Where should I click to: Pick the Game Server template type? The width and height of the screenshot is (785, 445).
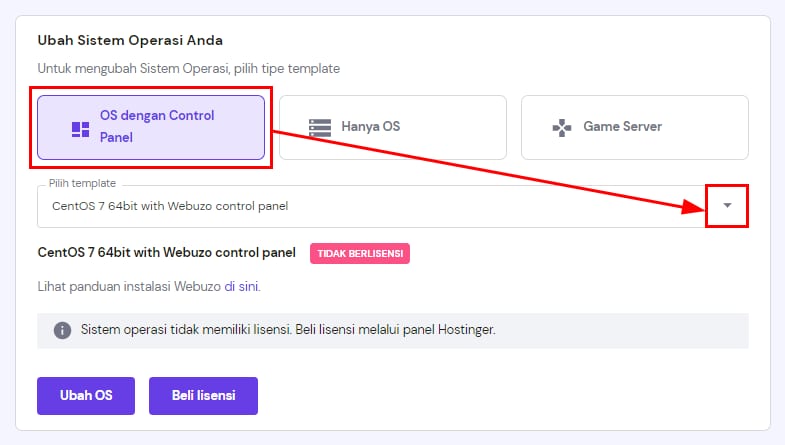click(634, 127)
